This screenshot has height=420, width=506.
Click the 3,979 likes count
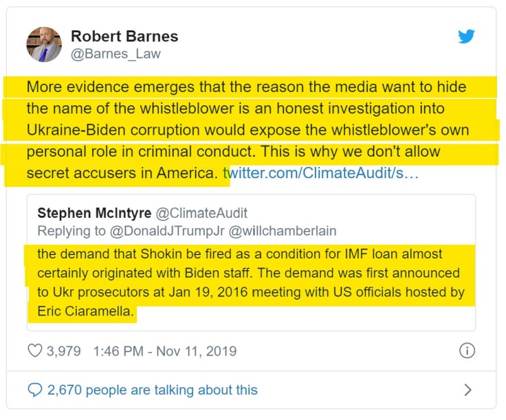click(x=63, y=351)
